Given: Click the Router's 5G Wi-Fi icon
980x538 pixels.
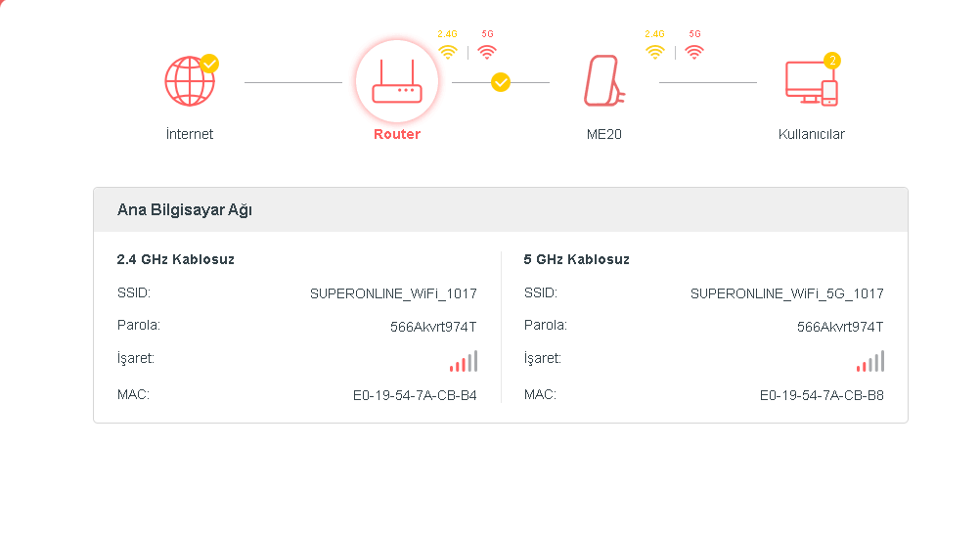Looking at the screenshot, I should point(487,52).
